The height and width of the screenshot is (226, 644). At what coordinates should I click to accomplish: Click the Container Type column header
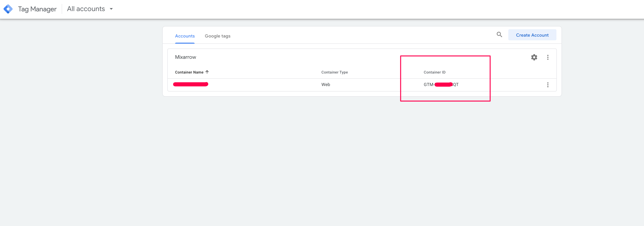(x=335, y=72)
